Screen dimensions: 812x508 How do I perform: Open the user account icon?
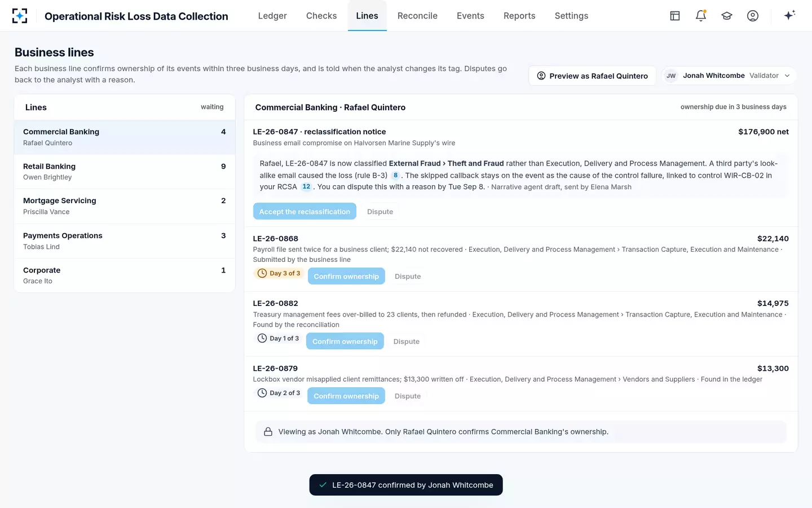753,16
